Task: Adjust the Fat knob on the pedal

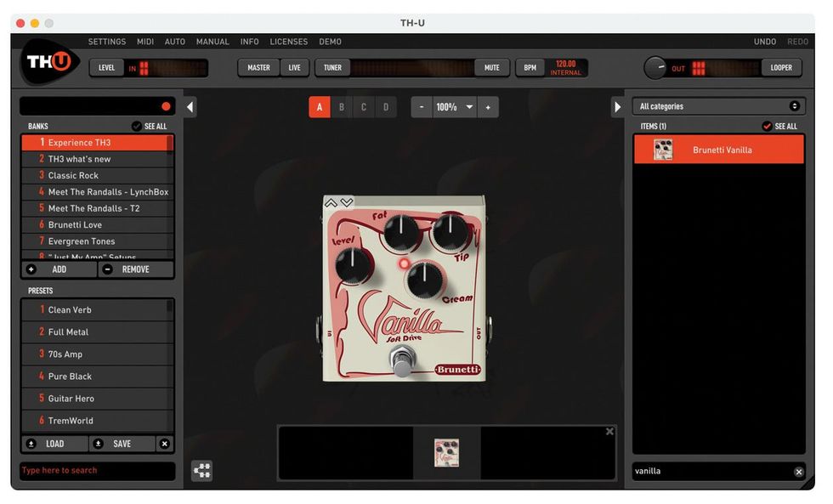Action: point(400,232)
